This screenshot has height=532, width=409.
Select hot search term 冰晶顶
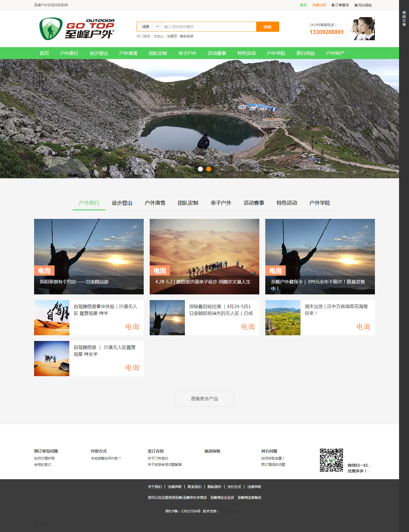point(172,36)
